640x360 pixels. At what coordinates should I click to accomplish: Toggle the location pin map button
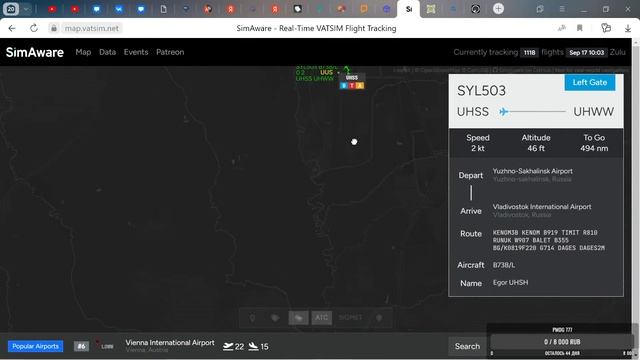click(252, 318)
